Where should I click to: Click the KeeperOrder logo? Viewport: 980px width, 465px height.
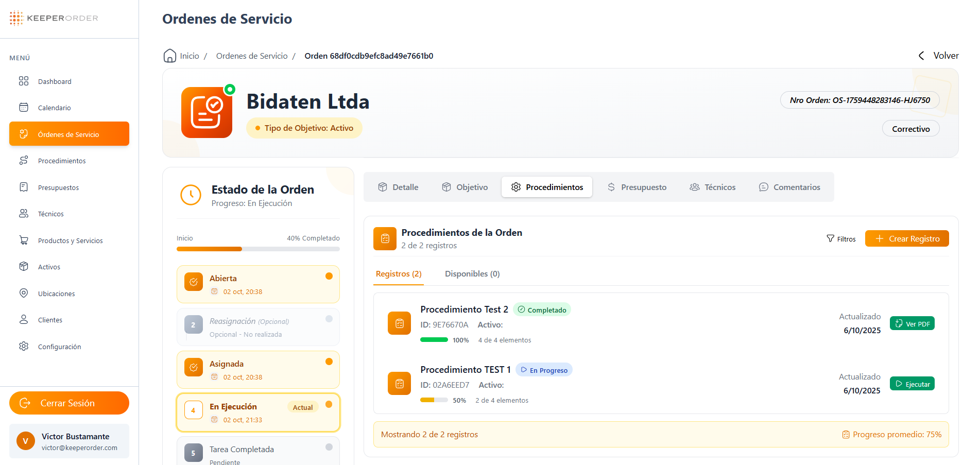pyautogui.click(x=53, y=18)
